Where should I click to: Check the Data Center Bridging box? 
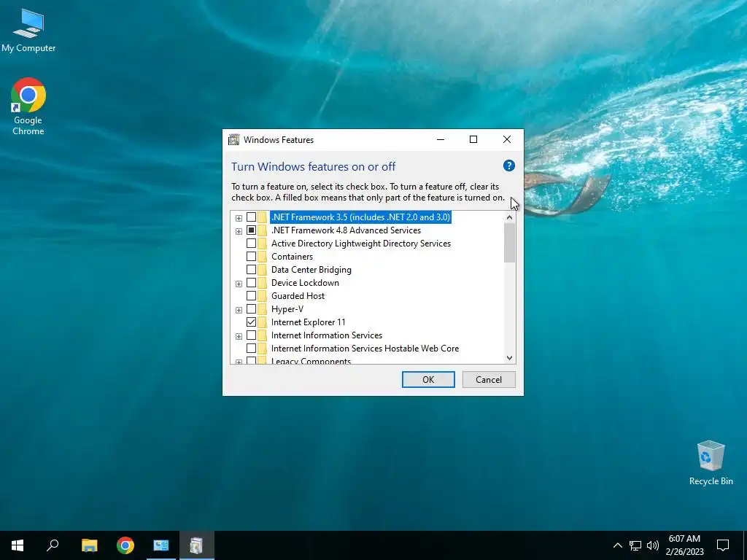pos(251,270)
